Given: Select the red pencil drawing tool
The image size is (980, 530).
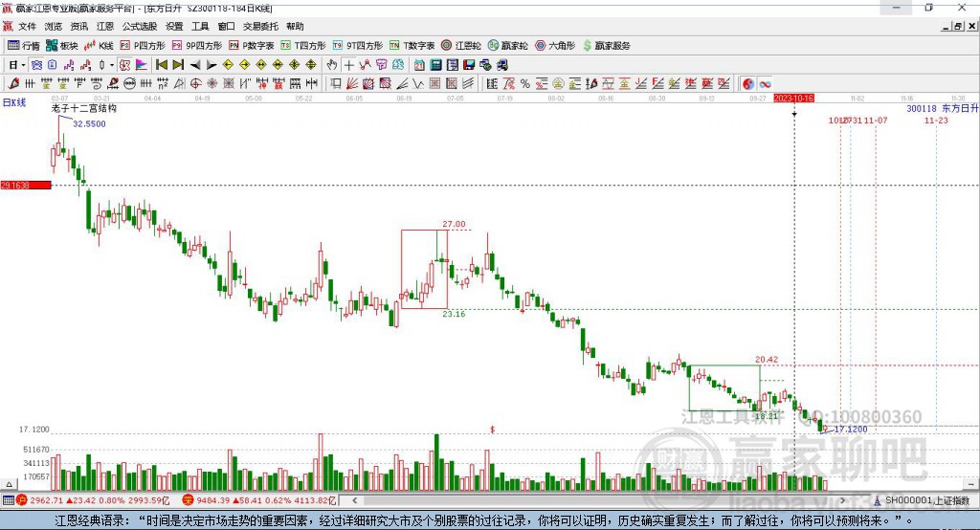Looking at the screenshot, I should [13, 84].
